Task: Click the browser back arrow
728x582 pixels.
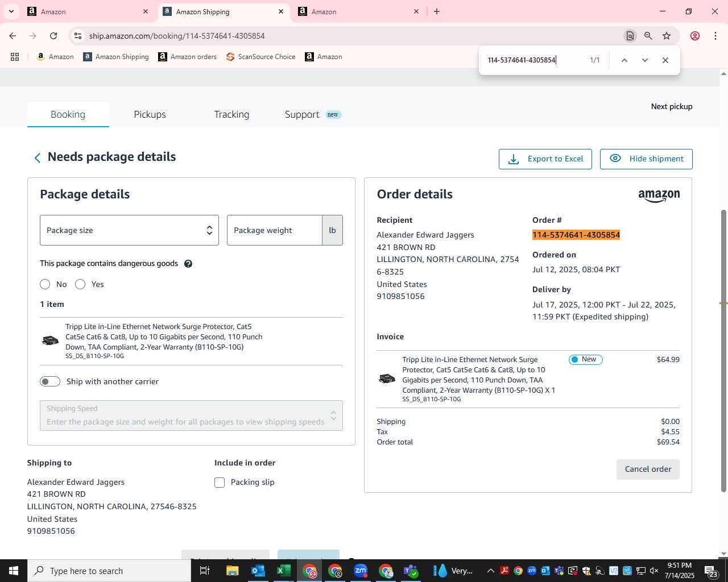Action: click(13, 36)
